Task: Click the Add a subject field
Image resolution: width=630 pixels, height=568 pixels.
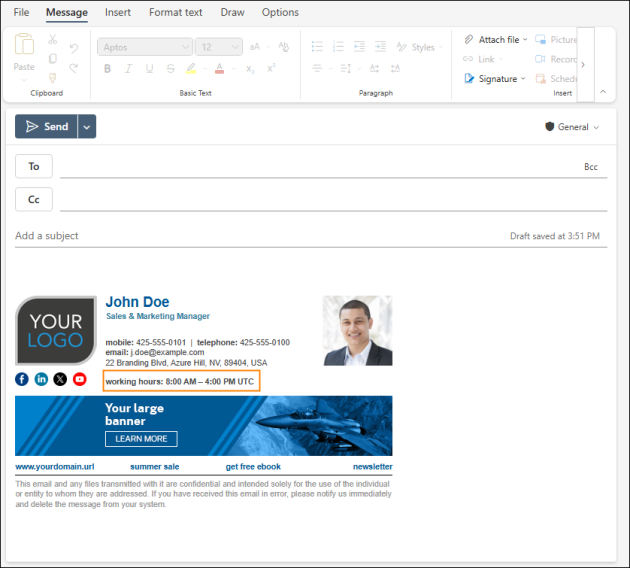Action: pyautogui.click(x=257, y=236)
